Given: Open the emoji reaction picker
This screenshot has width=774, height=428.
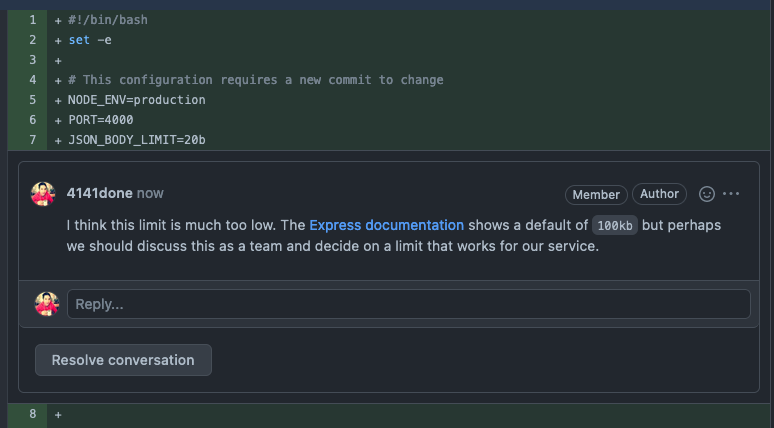Looking at the screenshot, I should click(x=706, y=194).
